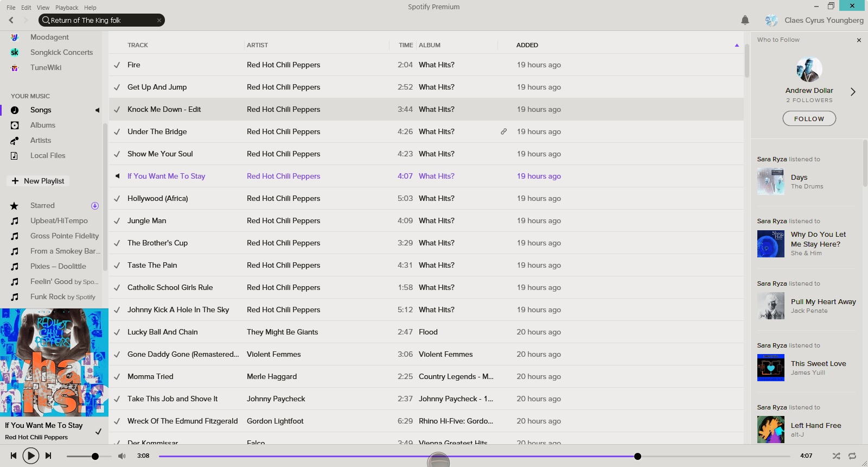Toggle saved checkmark for now playing track
The height and width of the screenshot is (467, 868).
point(98,431)
